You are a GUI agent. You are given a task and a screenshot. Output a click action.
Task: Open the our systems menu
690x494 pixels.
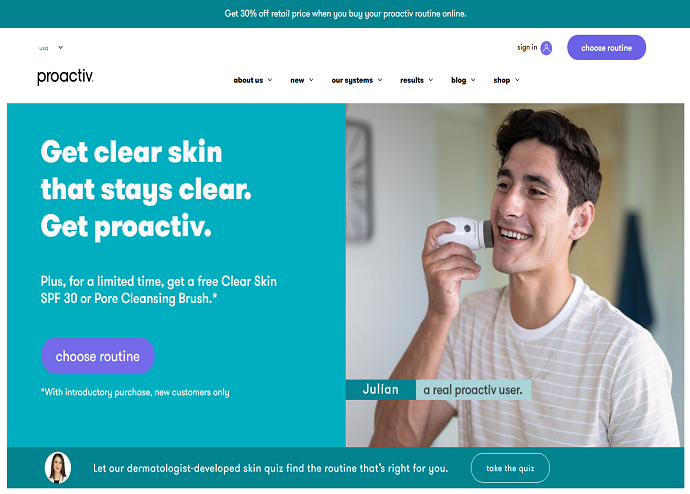pyautogui.click(x=352, y=80)
